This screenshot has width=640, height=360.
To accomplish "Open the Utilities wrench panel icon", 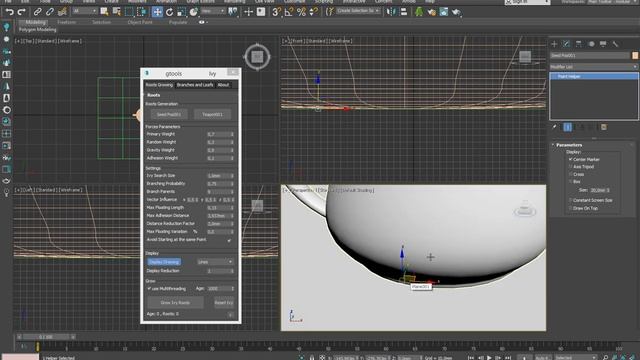I will click(x=615, y=44).
